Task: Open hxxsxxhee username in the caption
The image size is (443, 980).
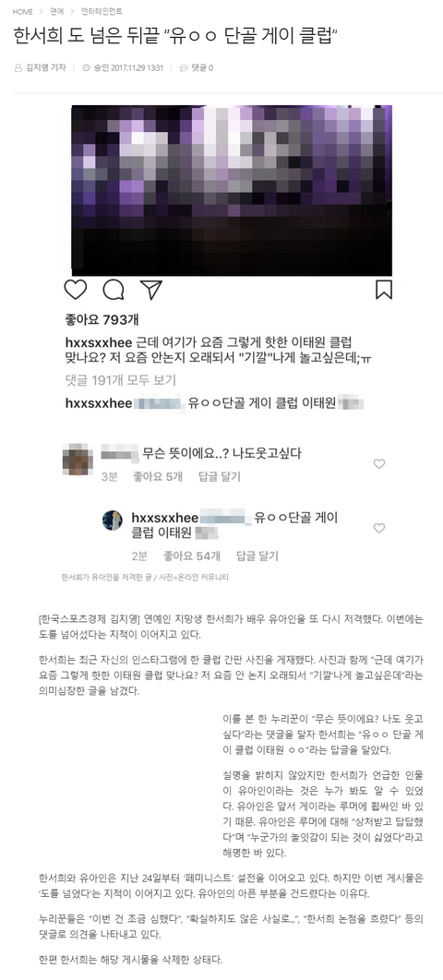Action: point(98,342)
